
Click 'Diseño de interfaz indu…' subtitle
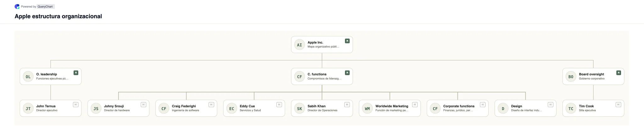pyautogui.click(x=526, y=110)
